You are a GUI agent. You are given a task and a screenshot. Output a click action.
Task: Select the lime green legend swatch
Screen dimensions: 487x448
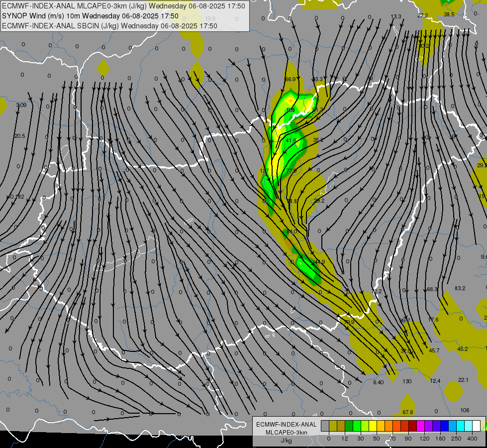365,426
